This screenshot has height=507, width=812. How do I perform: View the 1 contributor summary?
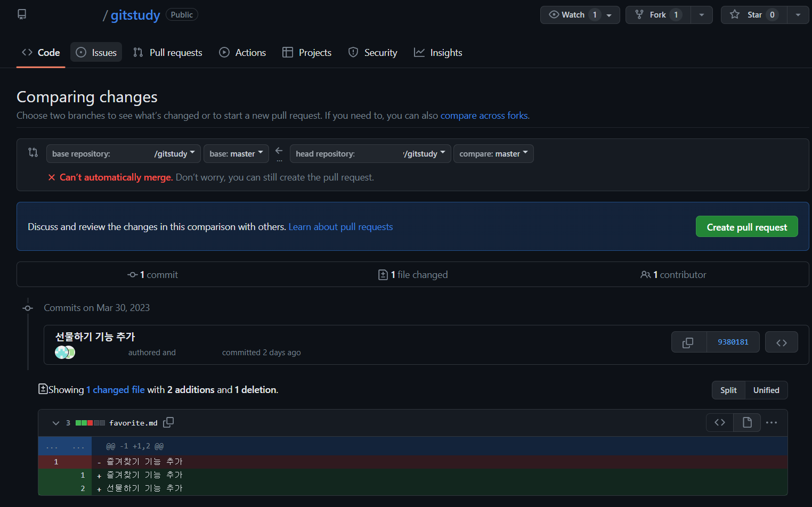[x=673, y=275]
